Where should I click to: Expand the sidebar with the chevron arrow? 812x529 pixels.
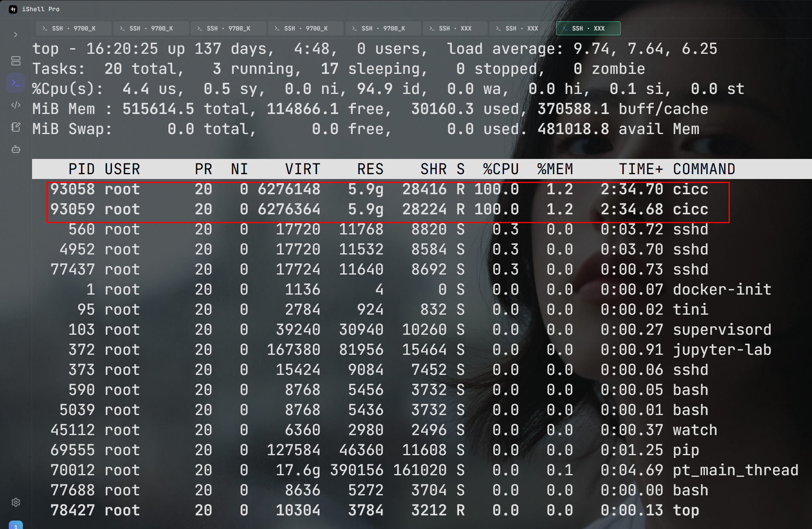point(16,35)
